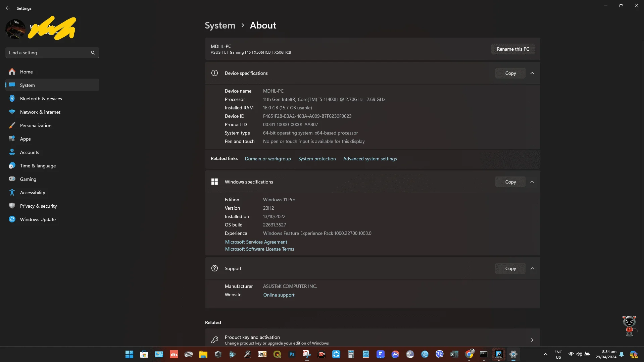Open File Explorer from the taskbar
This screenshot has width=644, height=362.
(203, 354)
